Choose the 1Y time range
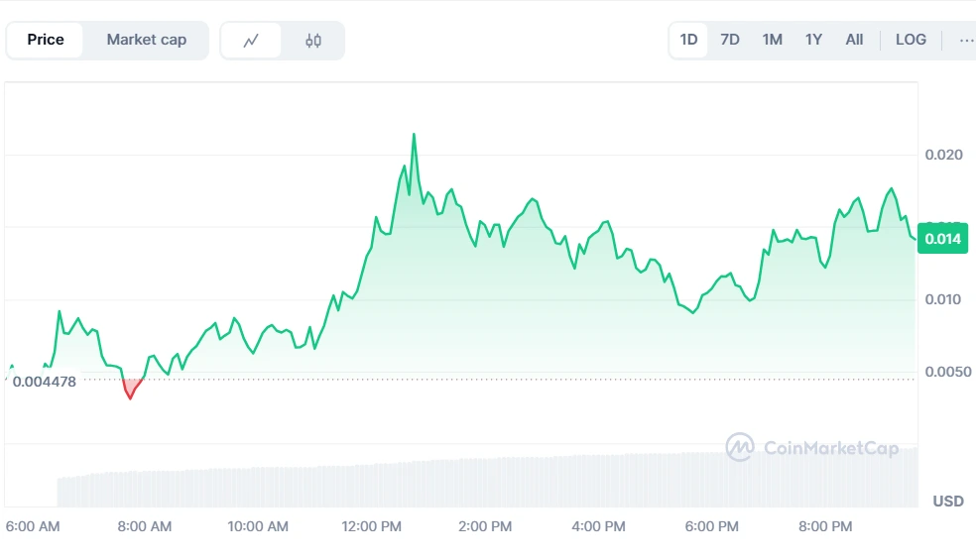The width and height of the screenshot is (976, 560). pos(813,40)
